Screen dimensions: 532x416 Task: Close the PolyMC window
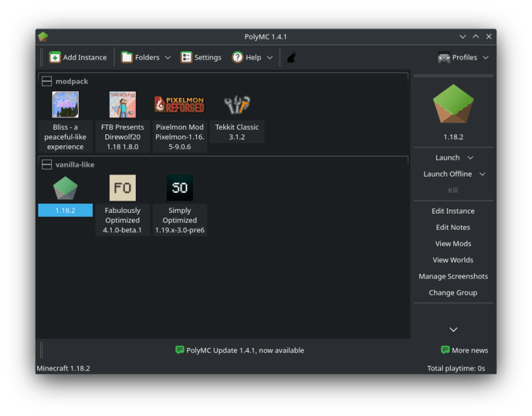(x=488, y=36)
